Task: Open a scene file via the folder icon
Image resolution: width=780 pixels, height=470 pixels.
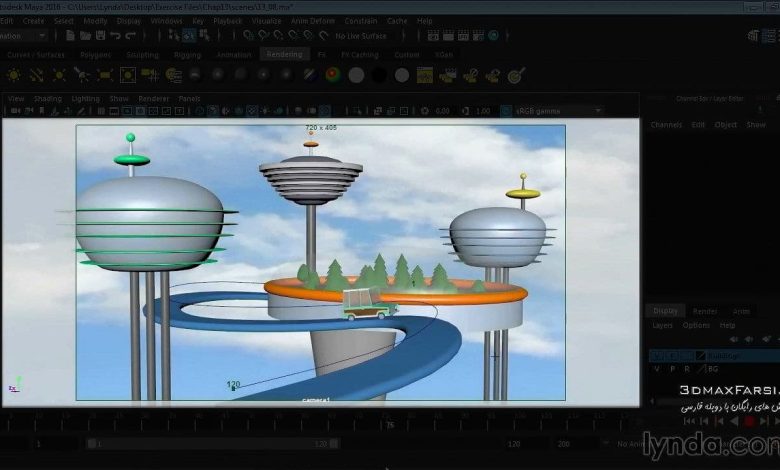Action: [86, 35]
